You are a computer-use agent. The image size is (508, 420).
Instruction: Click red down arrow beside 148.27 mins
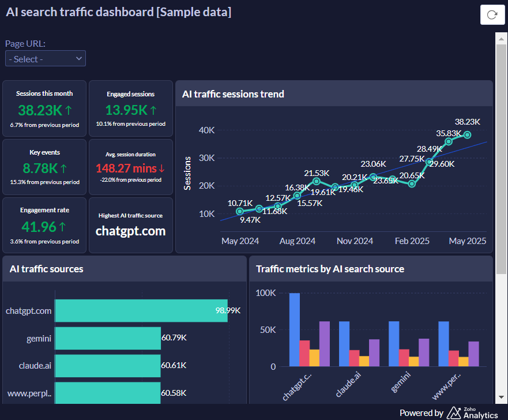(161, 168)
